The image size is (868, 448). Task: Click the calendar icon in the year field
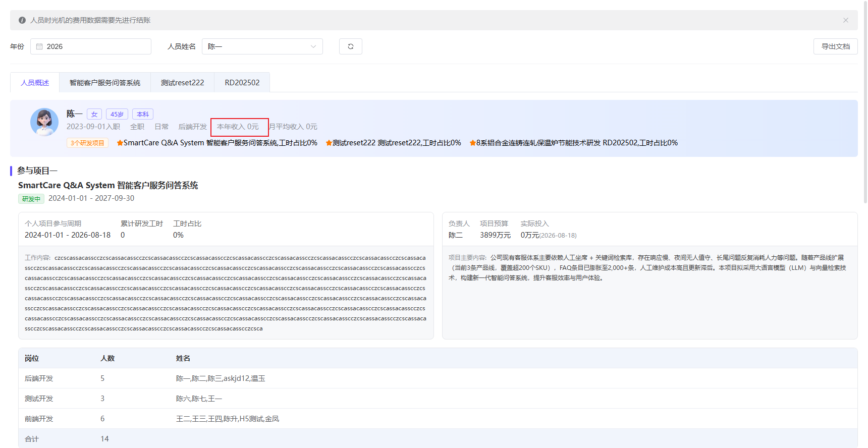click(x=39, y=46)
